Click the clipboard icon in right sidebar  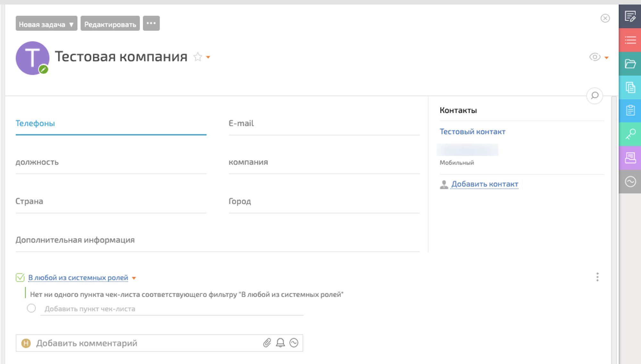(630, 111)
